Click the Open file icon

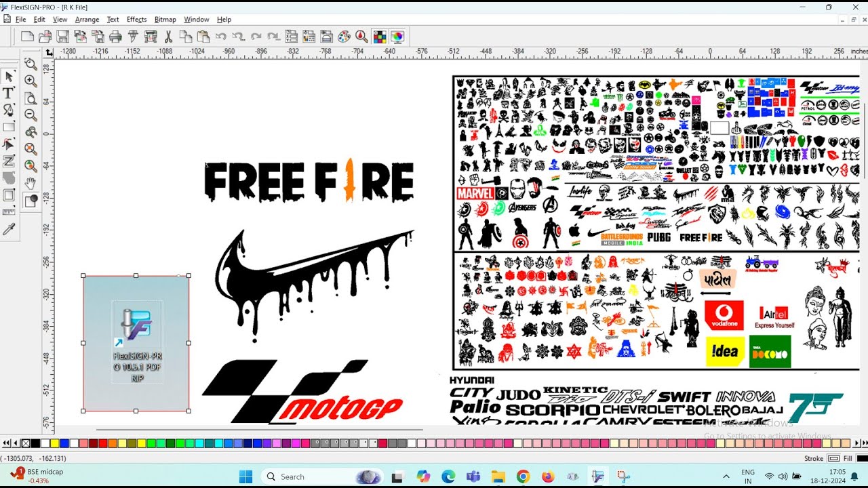click(x=45, y=37)
